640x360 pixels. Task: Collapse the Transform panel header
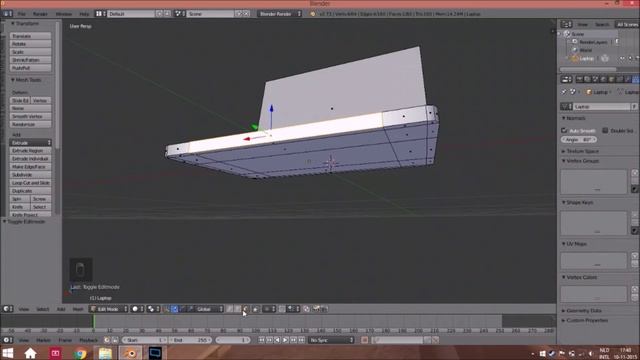25,24
